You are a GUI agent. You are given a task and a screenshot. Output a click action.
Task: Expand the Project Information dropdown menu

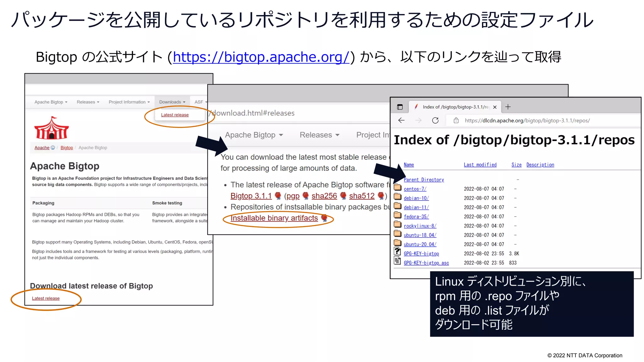(129, 102)
